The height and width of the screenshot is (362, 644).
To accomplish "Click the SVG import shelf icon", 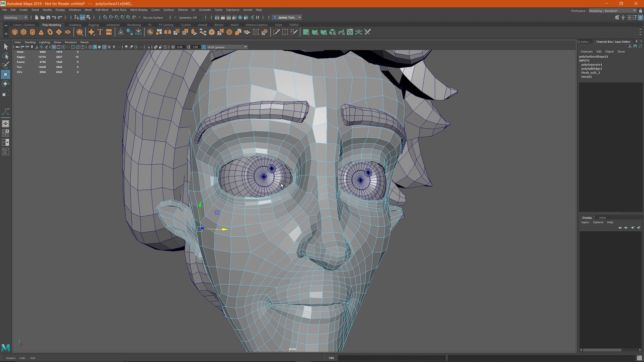I will click(x=109, y=32).
